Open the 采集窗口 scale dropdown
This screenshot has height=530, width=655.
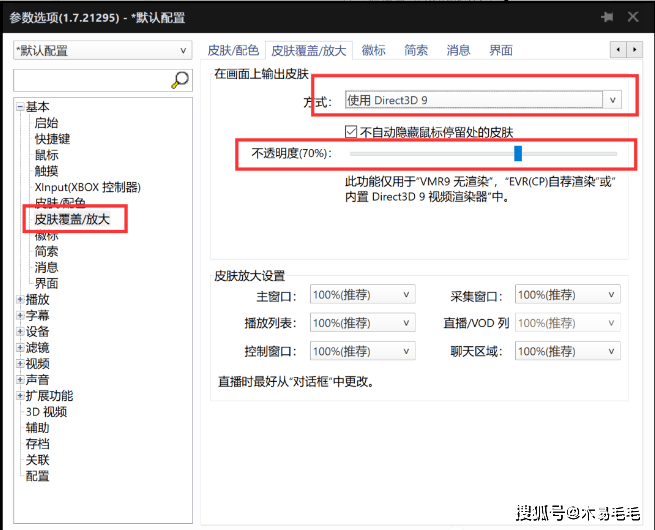pos(567,295)
